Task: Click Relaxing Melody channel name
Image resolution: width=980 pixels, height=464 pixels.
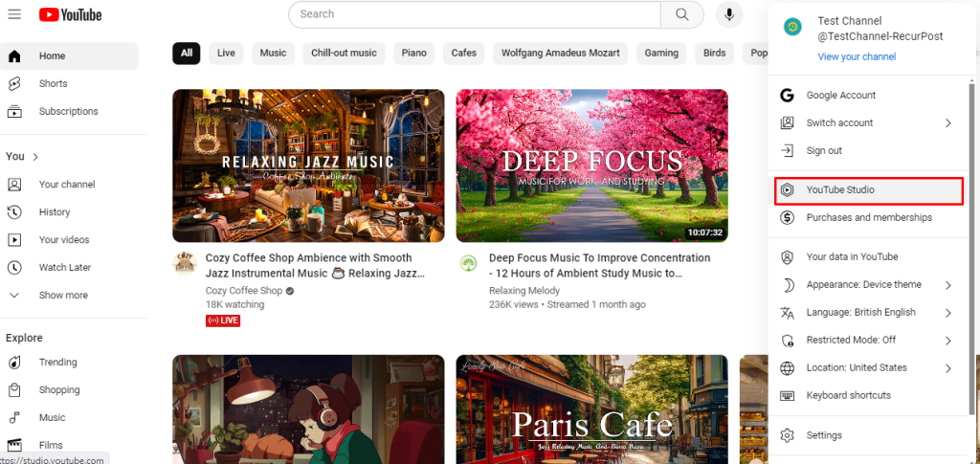Action: [524, 291]
